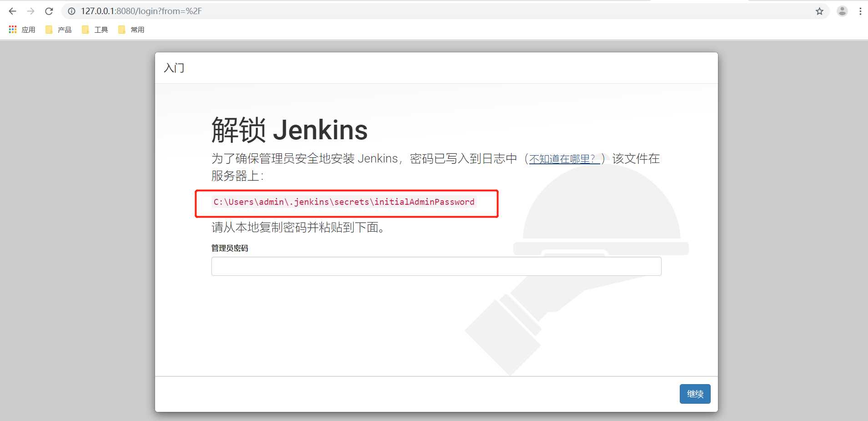Open the 不知道在哪里? link

pyautogui.click(x=564, y=159)
